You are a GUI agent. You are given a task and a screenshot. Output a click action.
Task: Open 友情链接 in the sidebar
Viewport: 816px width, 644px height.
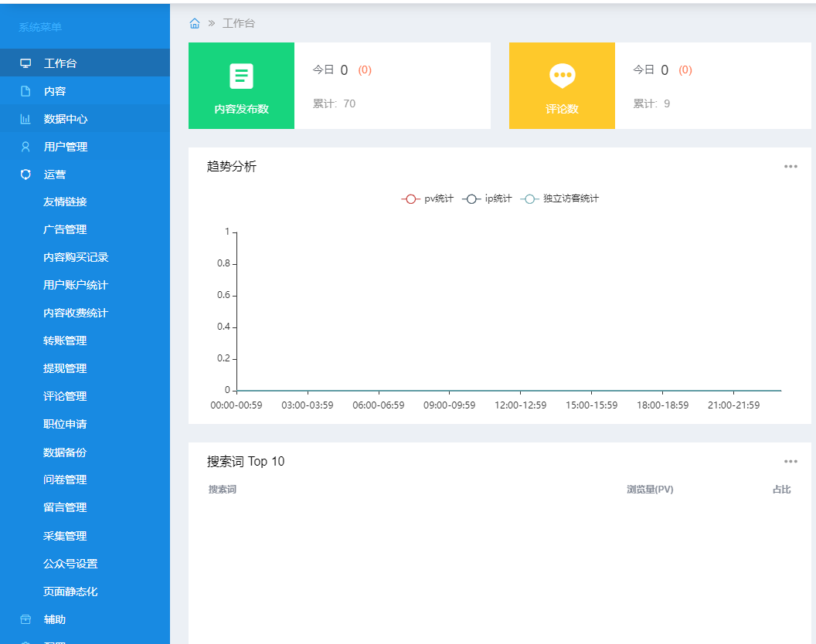65,202
